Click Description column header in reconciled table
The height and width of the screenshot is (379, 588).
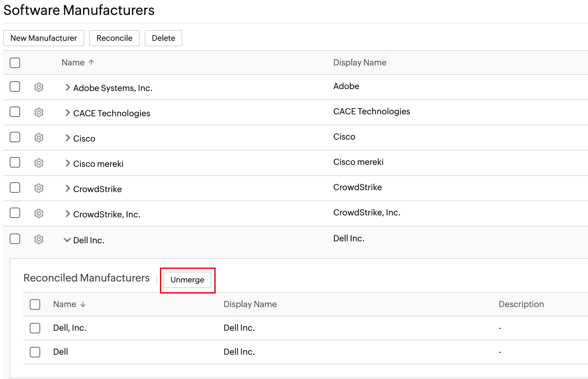[x=521, y=304]
